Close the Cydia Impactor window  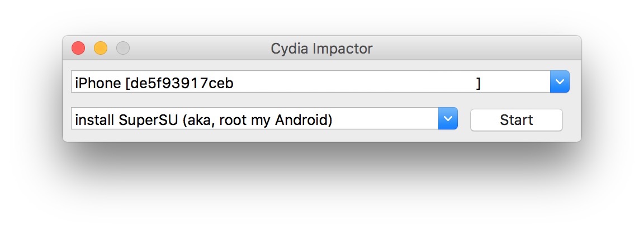point(78,49)
